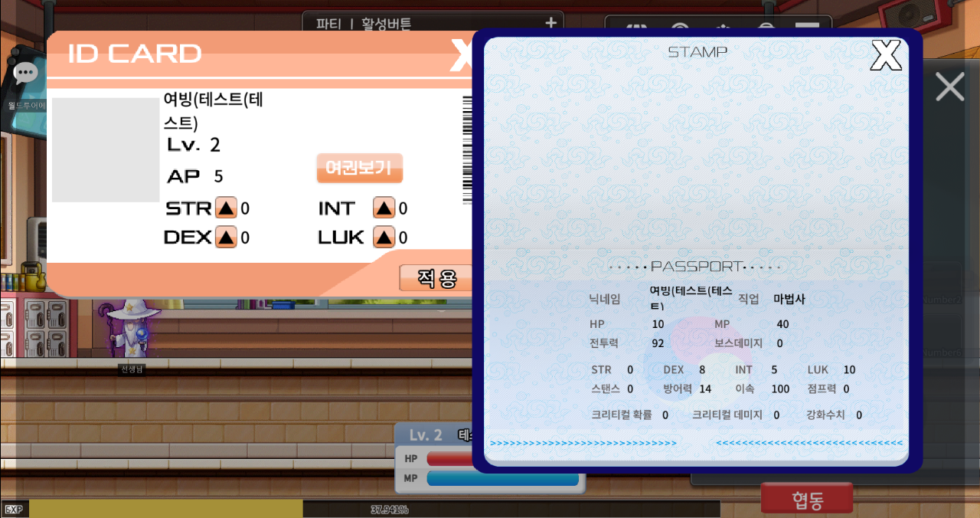Raise LUK stat using the arrow button
The width and height of the screenshot is (980, 518).
point(384,238)
